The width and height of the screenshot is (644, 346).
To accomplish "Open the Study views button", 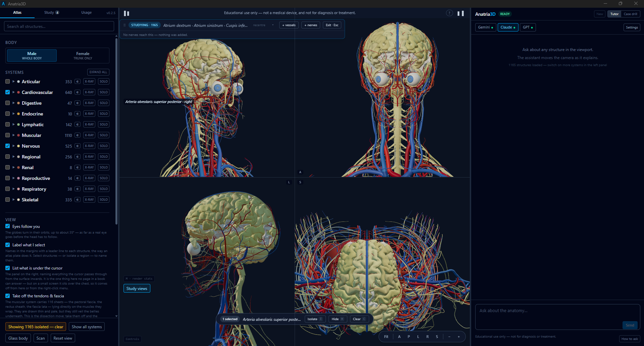I will pyautogui.click(x=137, y=289).
